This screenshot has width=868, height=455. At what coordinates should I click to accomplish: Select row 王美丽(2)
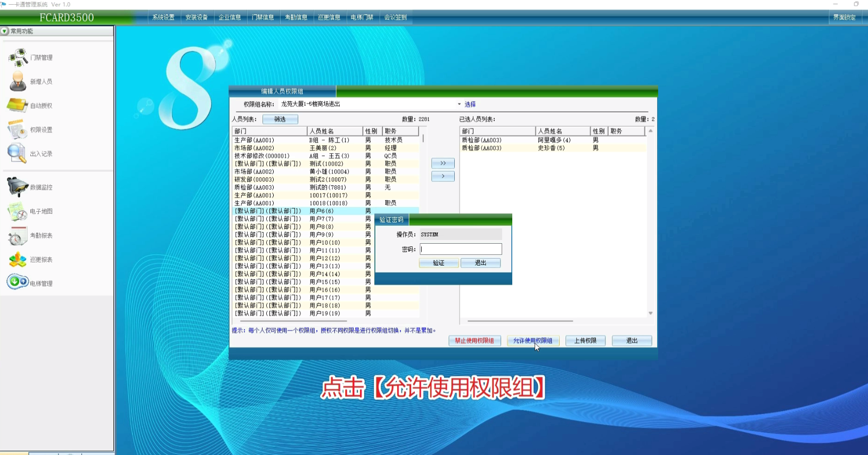tap(326, 148)
